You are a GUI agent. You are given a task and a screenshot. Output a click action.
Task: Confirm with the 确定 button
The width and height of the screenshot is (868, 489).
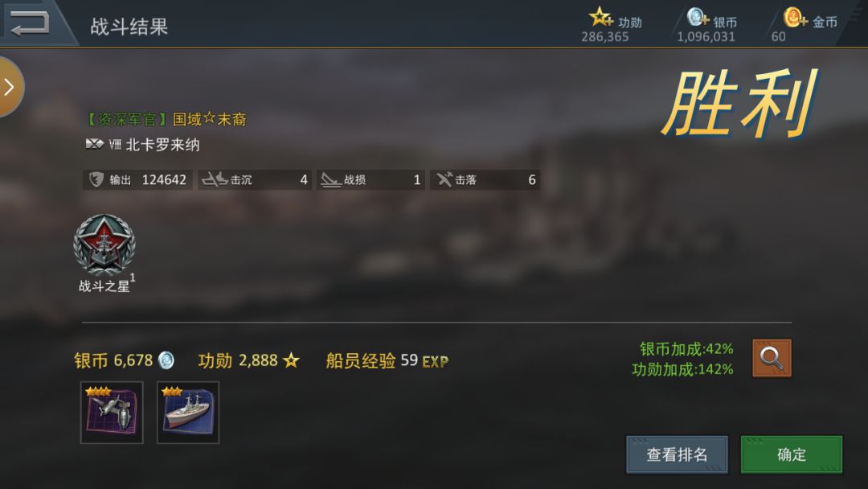pyautogui.click(x=792, y=454)
